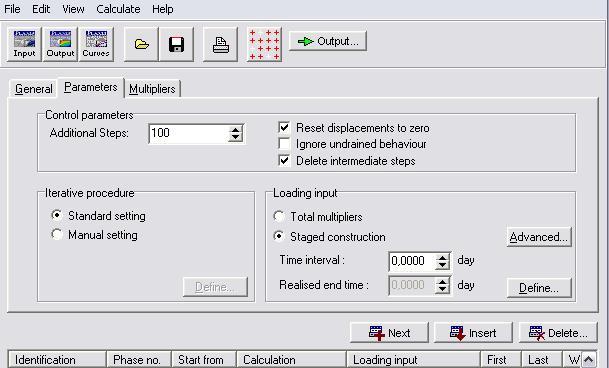Decrease Time interval with down arrow
The image size is (609, 368).
442,265
